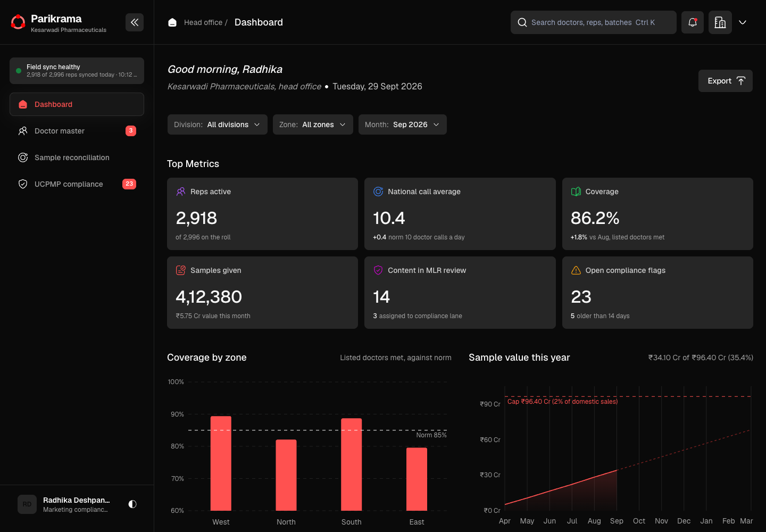Screen dimensions: 766x532
Task: Click the green field sync status dot
Action: click(x=19, y=71)
